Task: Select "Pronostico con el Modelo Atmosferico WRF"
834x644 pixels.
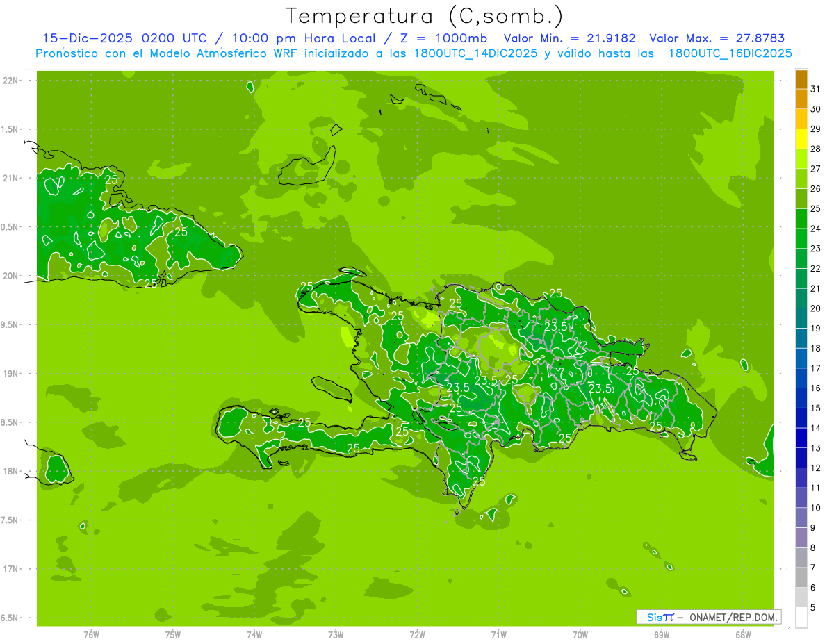Action: click(x=167, y=53)
